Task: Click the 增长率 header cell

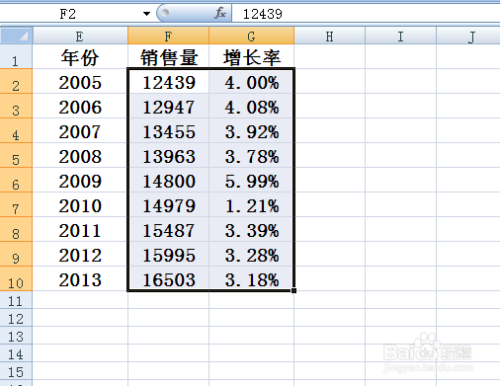Action: tap(252, 57)
